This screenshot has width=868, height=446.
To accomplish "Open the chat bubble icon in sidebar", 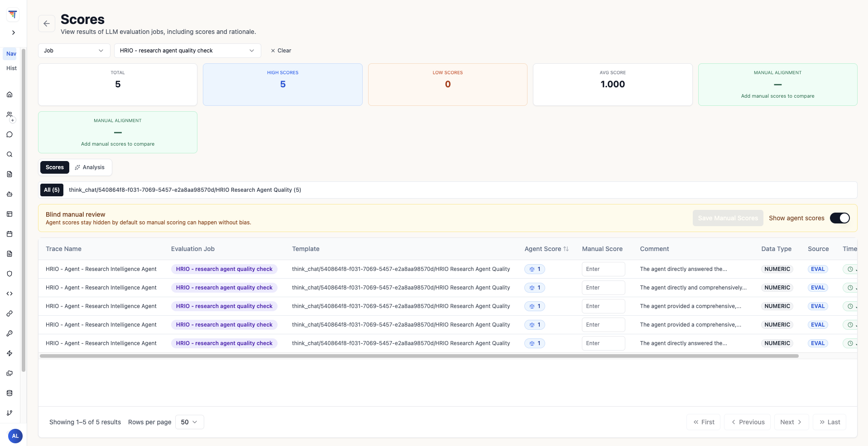I will [10, 134].
